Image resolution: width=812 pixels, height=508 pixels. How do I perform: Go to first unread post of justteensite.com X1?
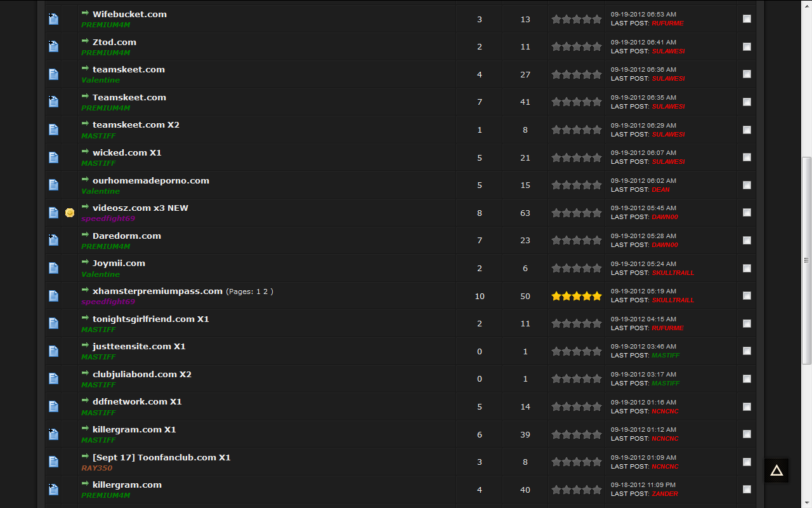(85, 345)
